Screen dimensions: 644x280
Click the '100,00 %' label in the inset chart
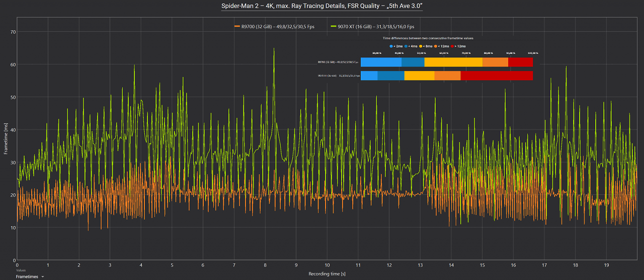pyautogui.click(x=533, y=53)
